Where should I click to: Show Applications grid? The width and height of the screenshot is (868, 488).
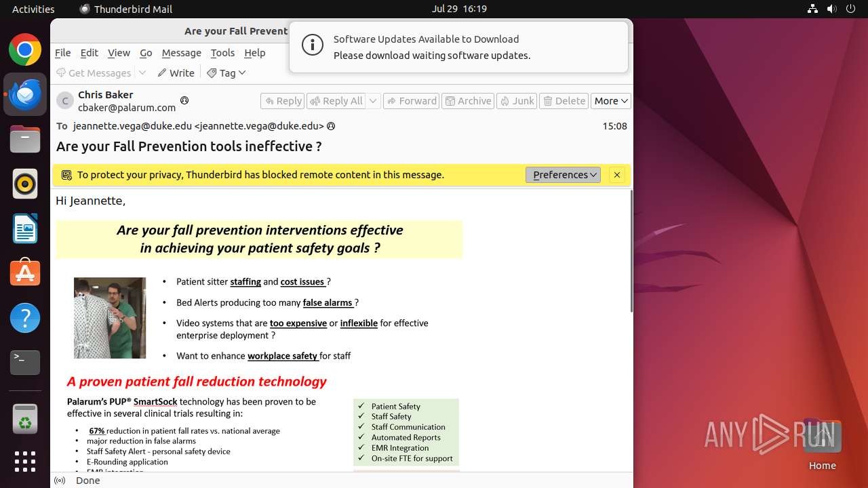[x=25, y=462]
